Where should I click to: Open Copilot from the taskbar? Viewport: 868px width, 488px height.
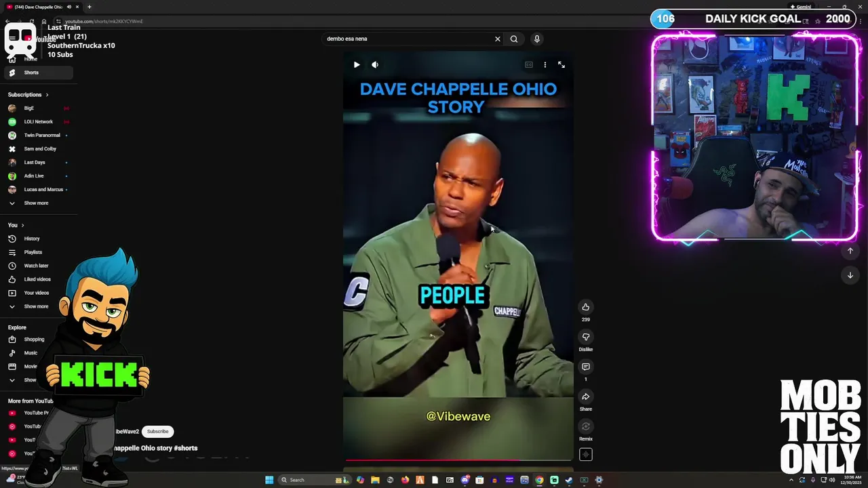pyautogui.click(x=360, y=480)
